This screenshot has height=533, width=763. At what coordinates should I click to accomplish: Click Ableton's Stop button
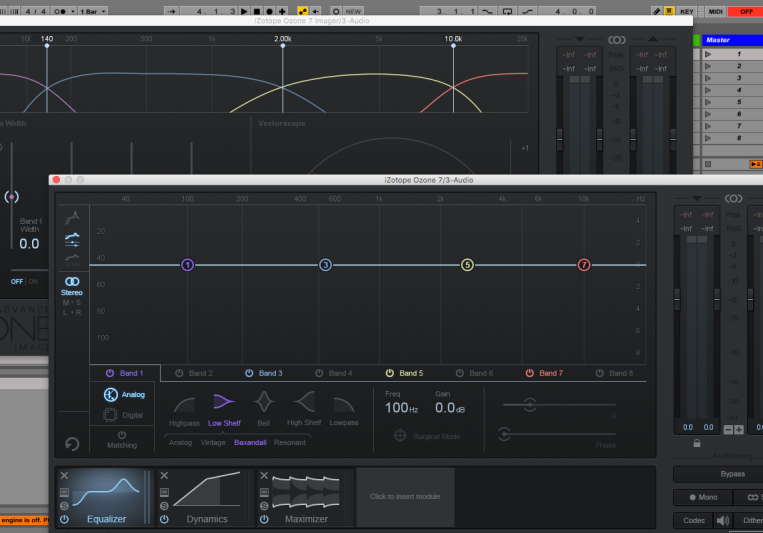click(257, 11)
